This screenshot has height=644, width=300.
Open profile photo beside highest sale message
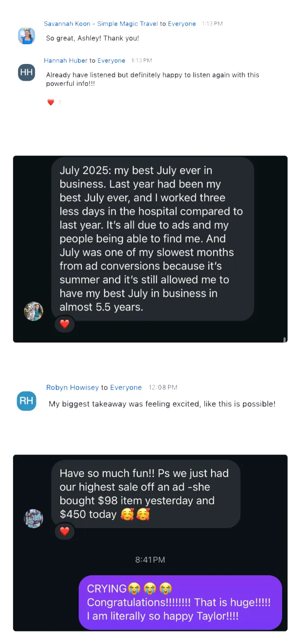(x=34, y=518)
